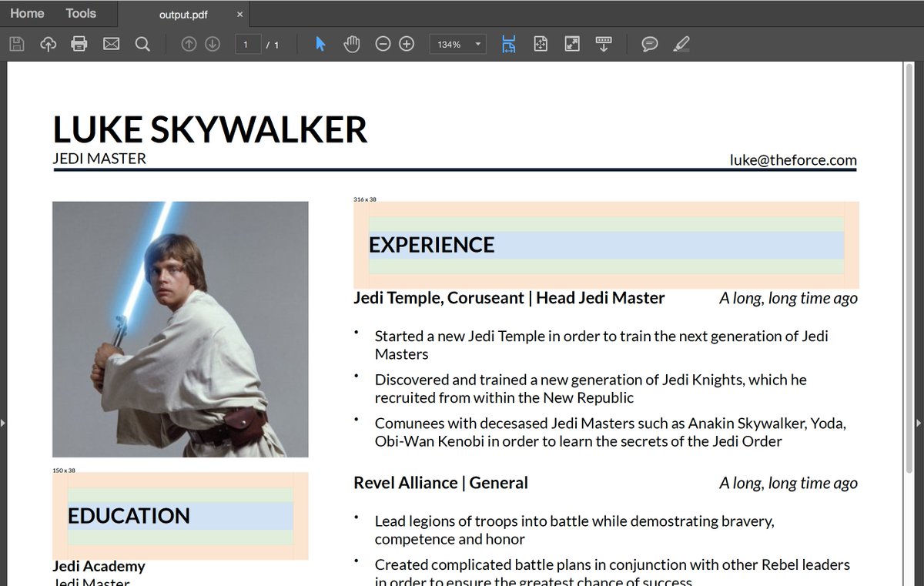Go to previous page arrow
This screenshot has height=586, width=924.
coord(189,44)
